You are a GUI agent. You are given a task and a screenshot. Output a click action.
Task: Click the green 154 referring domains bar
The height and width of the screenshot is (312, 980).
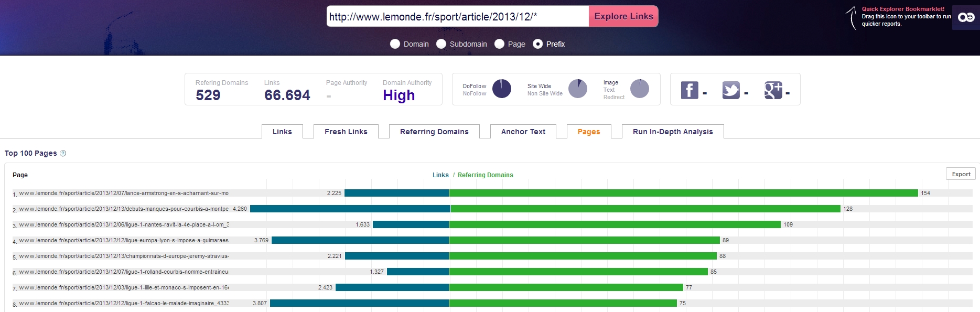pos(684,193)
